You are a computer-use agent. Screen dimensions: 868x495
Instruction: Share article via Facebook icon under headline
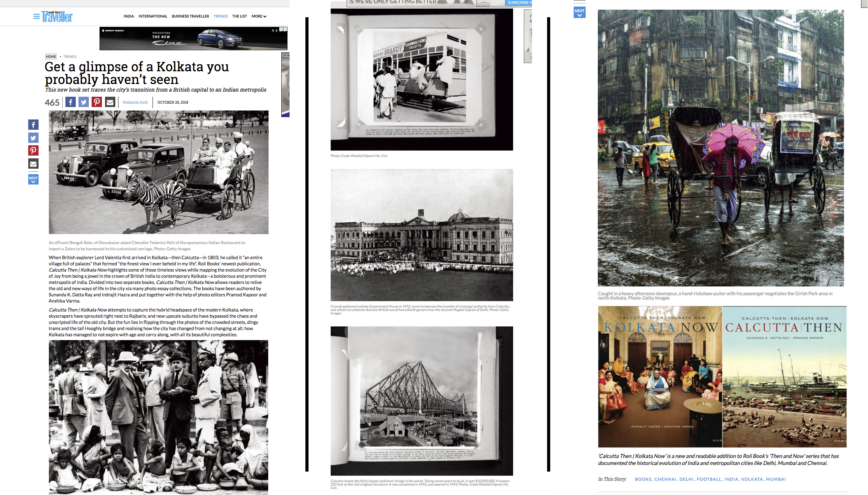pos(71,102)
